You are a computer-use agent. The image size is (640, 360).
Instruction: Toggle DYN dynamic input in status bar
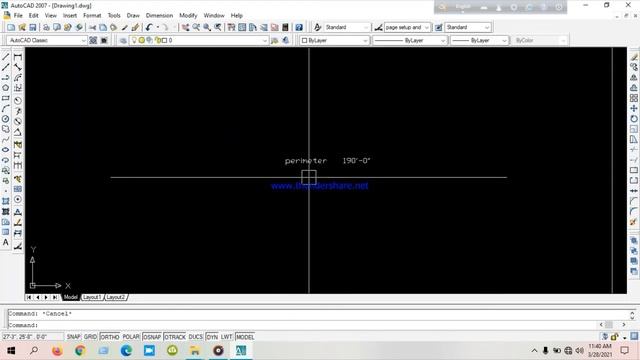point(212,337)
